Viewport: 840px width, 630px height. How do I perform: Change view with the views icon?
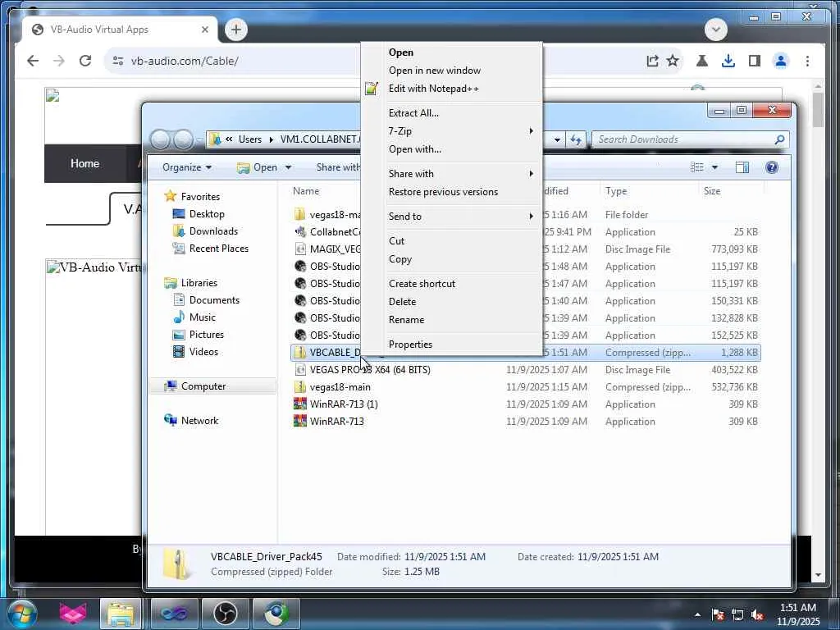click(697, 167)
